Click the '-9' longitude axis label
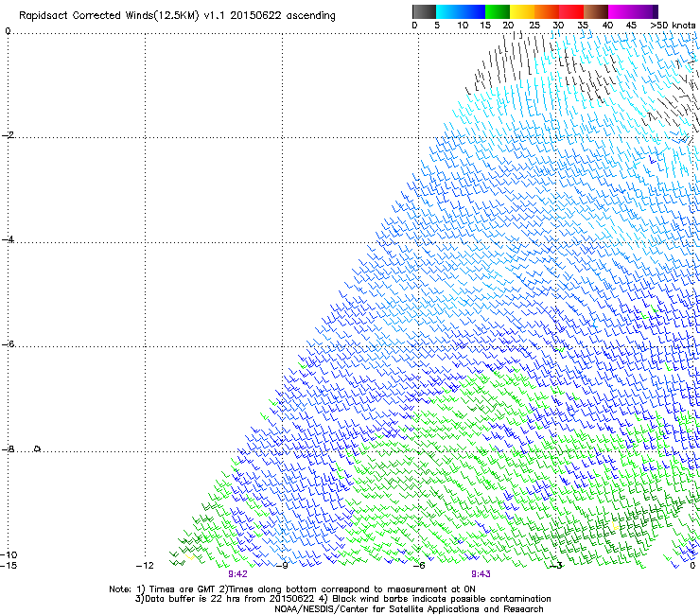Screen dimensions: 700x615 [x=281, y=566]
